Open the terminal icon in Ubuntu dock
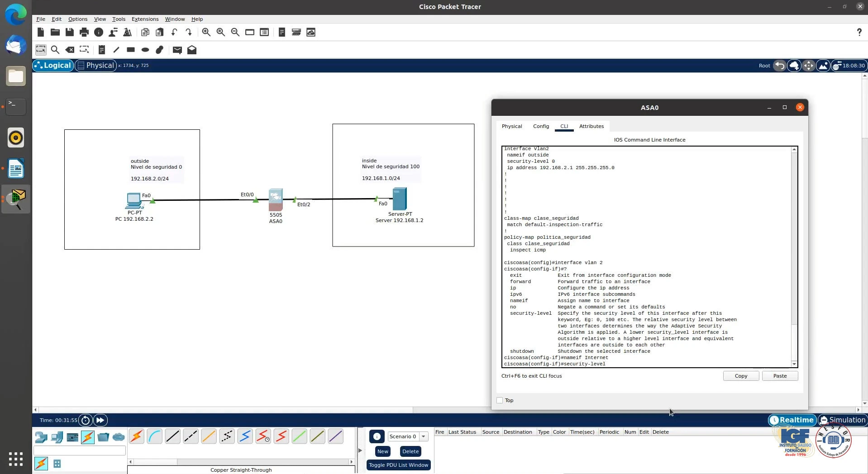Image resolution: width=868 pixels, height=474 pixels. (16, 107)
